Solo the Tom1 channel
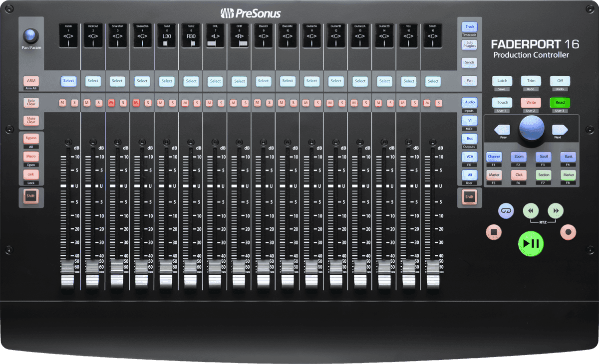 pos(172,103)
